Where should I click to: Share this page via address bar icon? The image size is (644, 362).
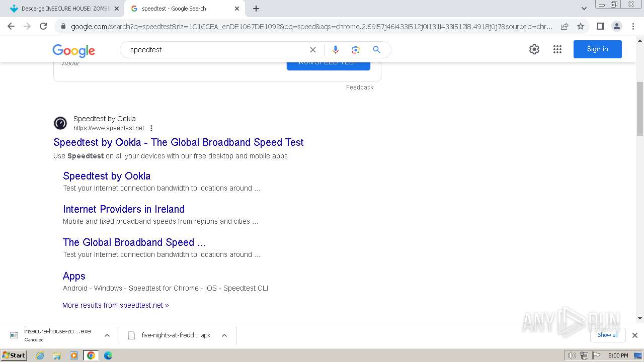pos(565,26)
